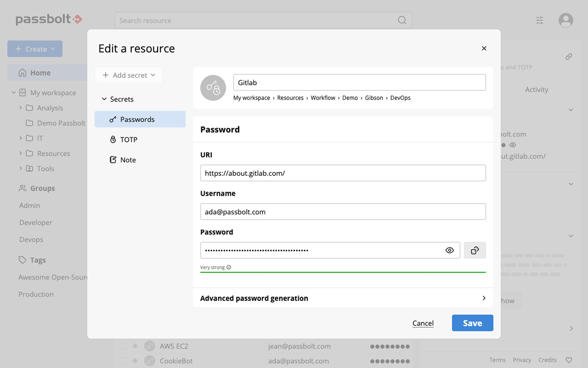Toggle the checkbox on the AWS EC2 row

point(123,346)
